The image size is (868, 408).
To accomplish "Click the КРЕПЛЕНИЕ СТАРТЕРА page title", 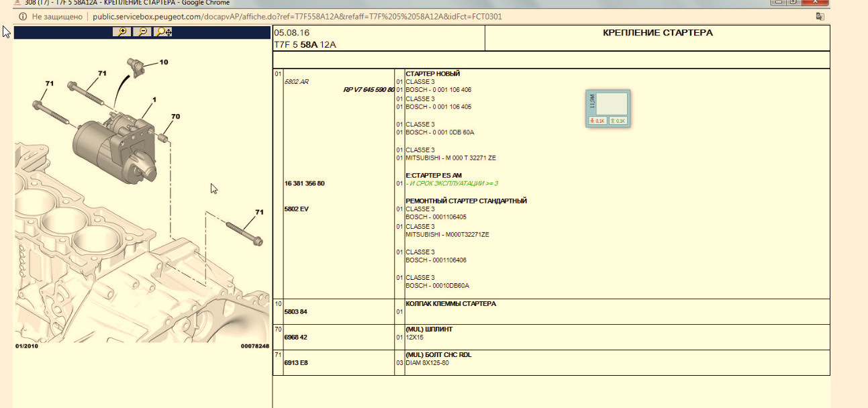I will pos(658,32).
